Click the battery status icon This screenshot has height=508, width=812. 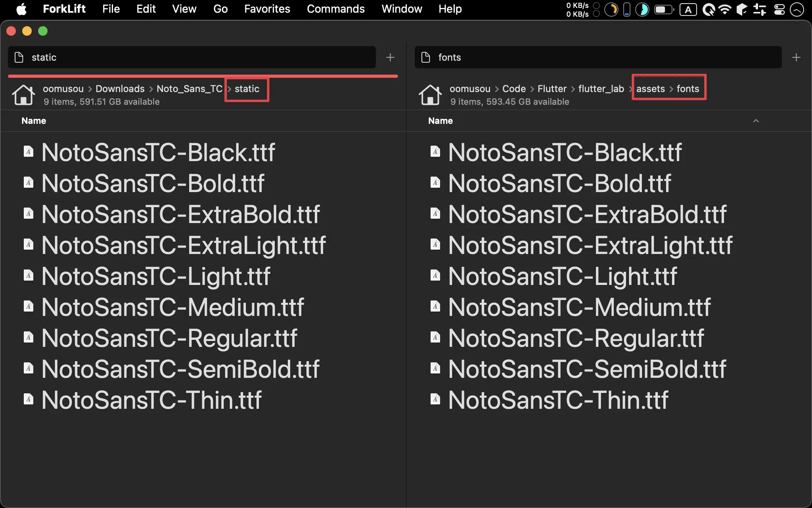point(664,9)
